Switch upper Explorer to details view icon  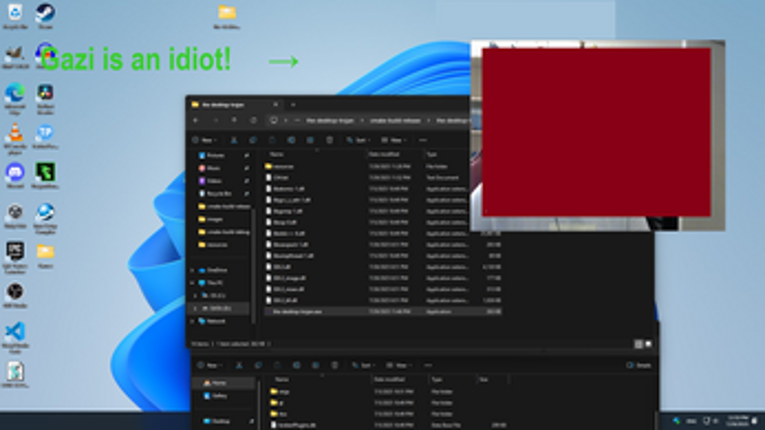638,344
